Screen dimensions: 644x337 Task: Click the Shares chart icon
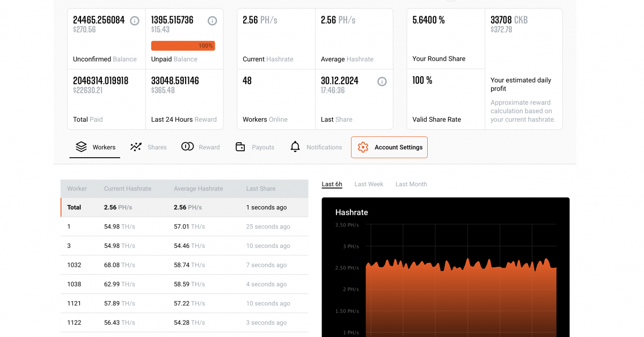pyautogui.click(x=136, y=147)
